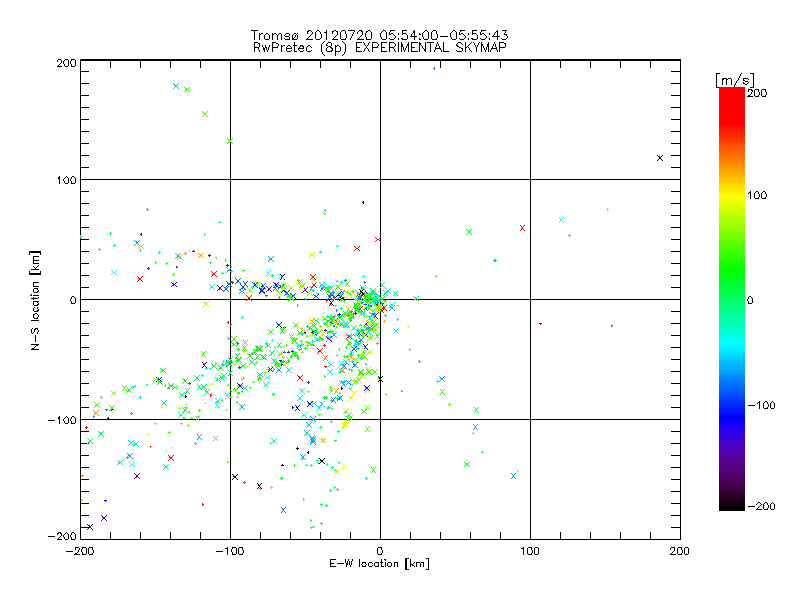Click the colorbar tick label '-100'
This screenshot has height=600, width=800.
[x=761, y=405]
